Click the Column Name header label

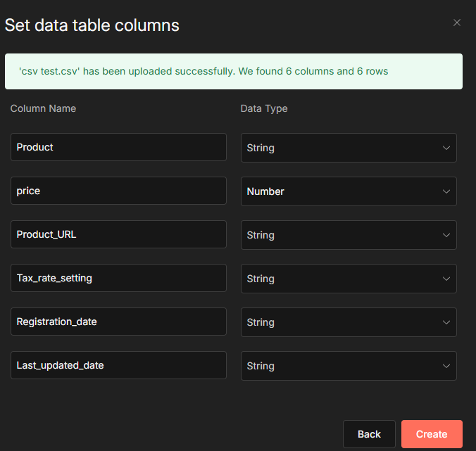pos(43,108)
